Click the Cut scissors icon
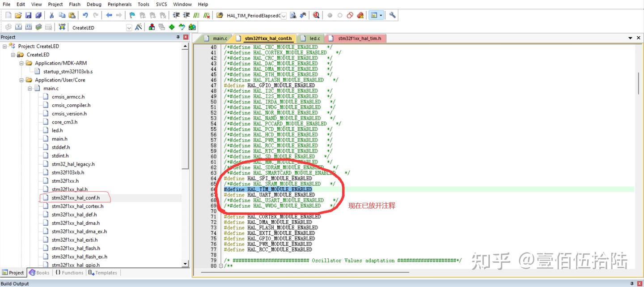Screen dimensions: 644x287 [x=51, y=15]
